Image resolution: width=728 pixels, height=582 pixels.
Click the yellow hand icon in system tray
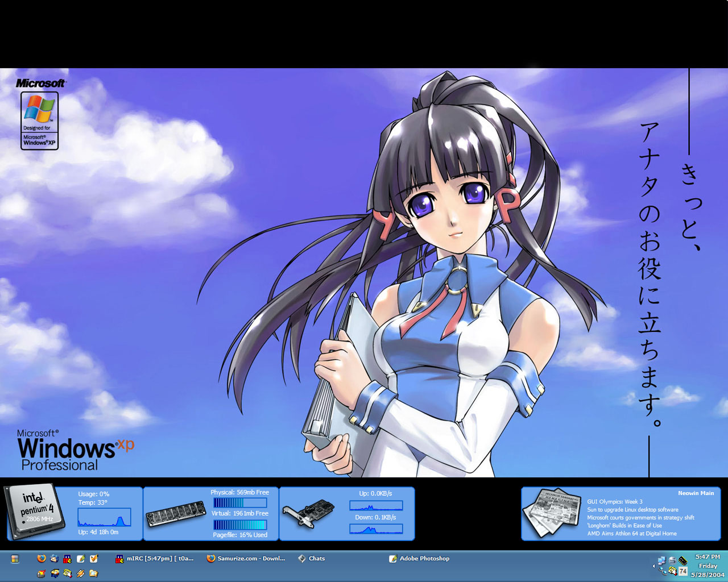click(673, 571)
